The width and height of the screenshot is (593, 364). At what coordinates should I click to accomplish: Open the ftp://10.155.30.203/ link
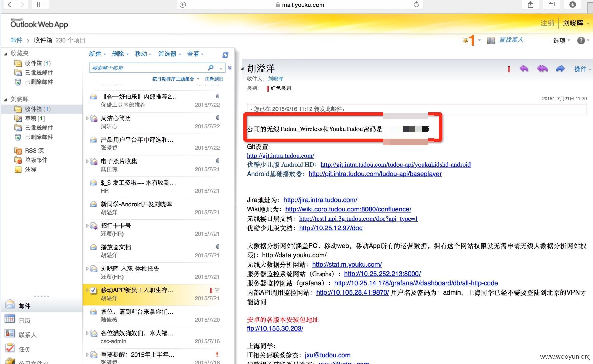(x=275, y=328)
